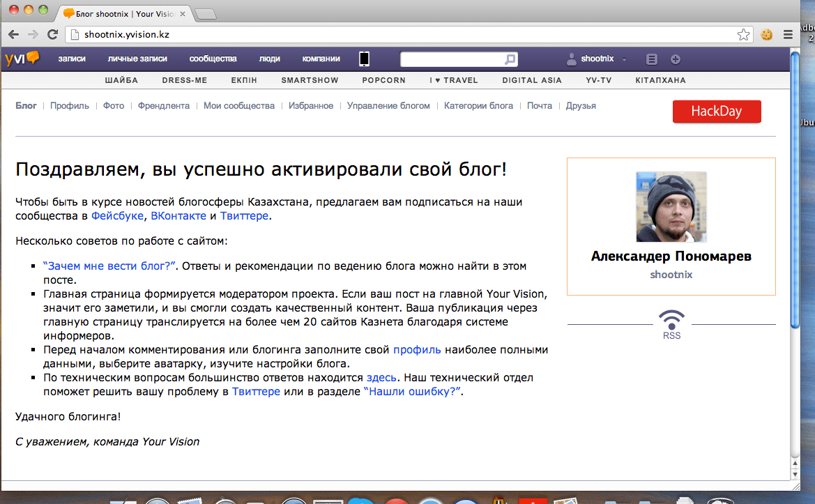Open компании in the navbar
The image size is (815, 504).
click(x=321, y=59)
